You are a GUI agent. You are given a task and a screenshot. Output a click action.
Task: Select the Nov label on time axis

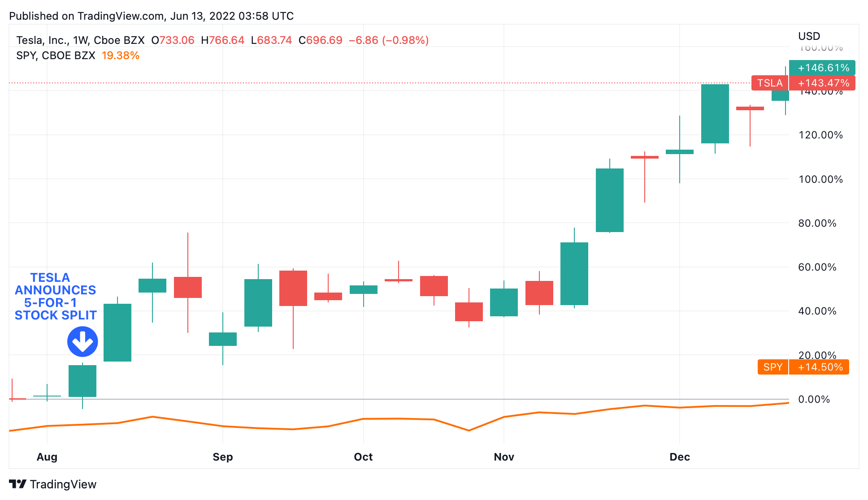click(x=504, y=457)
